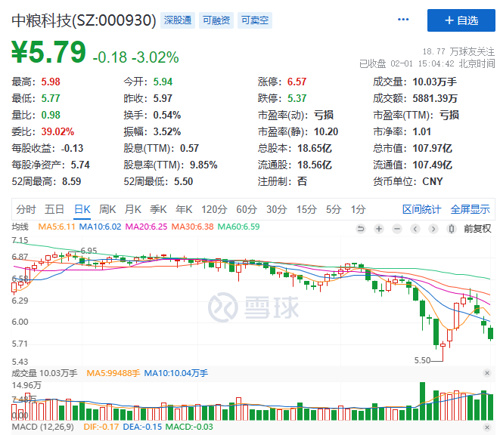Select the 周K chart tab
The width and height of the screenshot is (500, 435).
[107, 209]
